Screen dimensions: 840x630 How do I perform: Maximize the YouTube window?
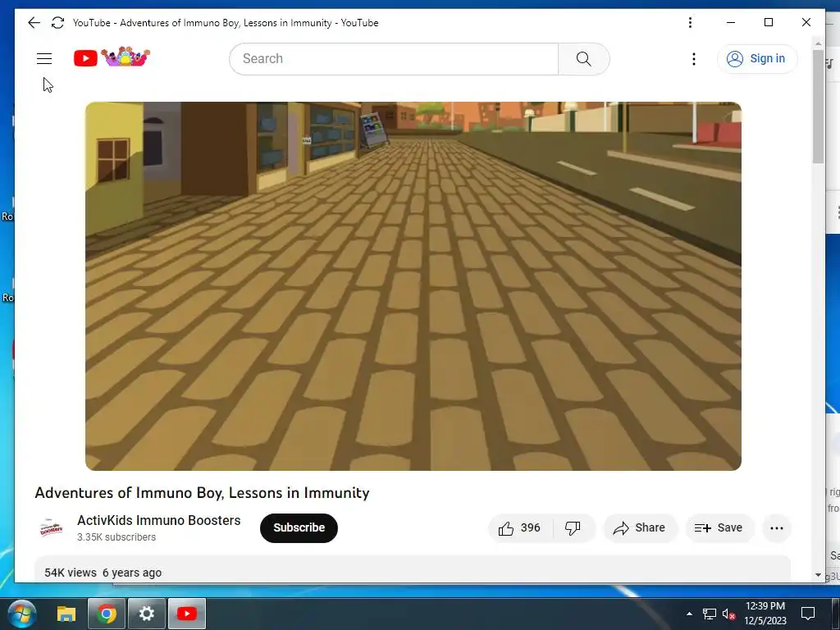tap(768, 22)
